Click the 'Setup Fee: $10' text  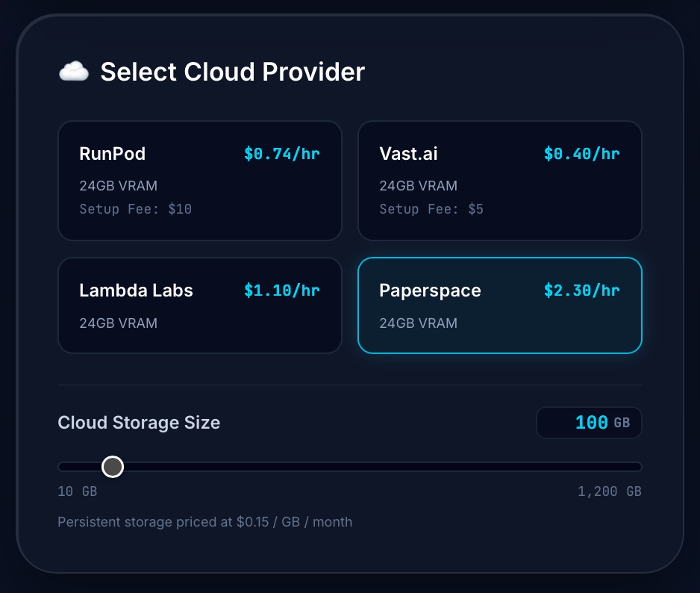(x=136, y=209)
